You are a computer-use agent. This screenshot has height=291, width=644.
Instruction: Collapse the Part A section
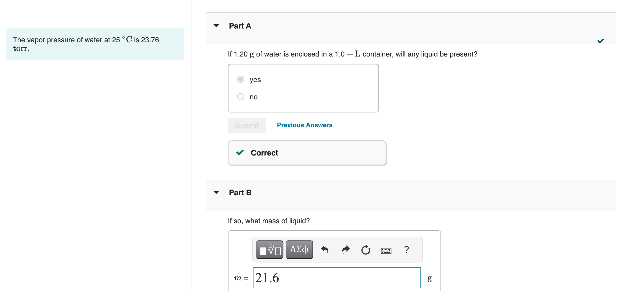click(217, 25)
